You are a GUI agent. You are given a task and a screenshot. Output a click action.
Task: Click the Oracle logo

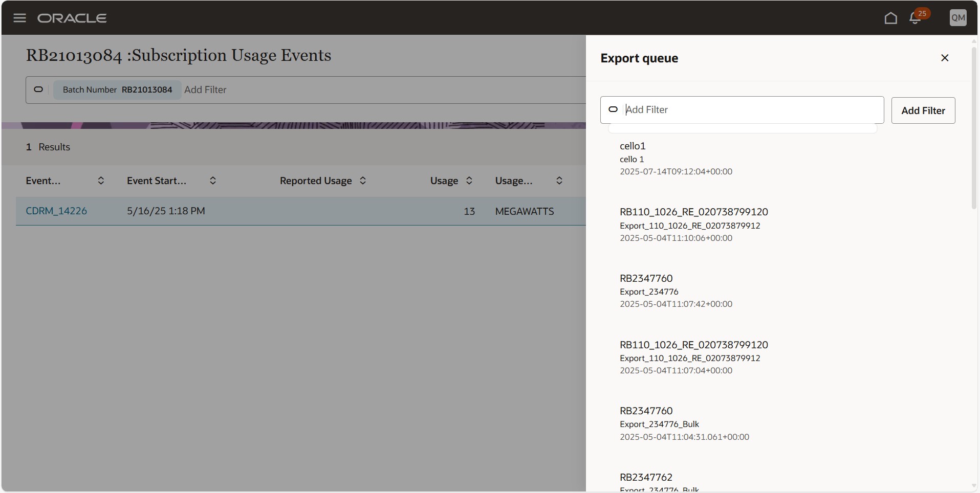[72, 18]
